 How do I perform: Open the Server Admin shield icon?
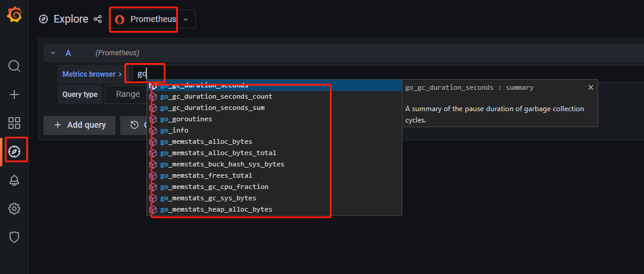click(14, 237)
